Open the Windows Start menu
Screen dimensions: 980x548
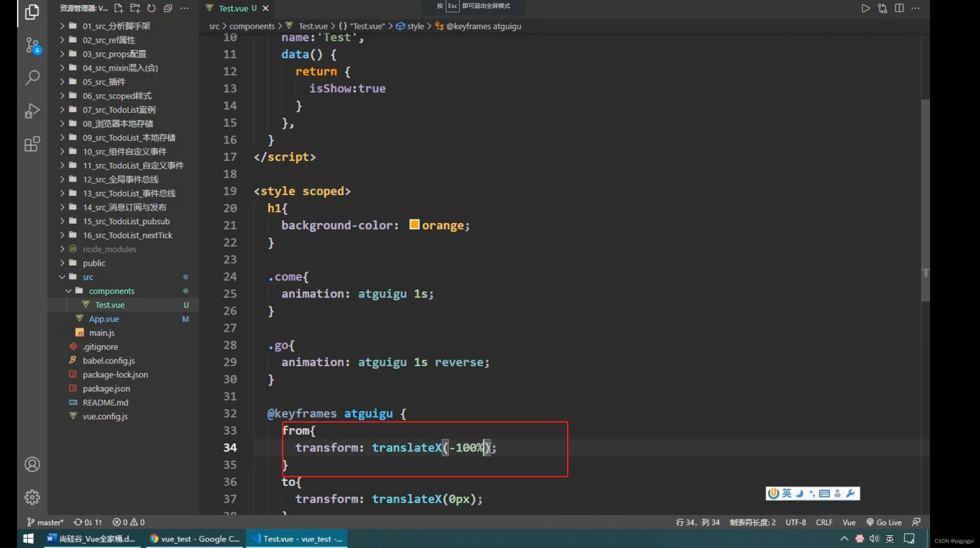28,538
